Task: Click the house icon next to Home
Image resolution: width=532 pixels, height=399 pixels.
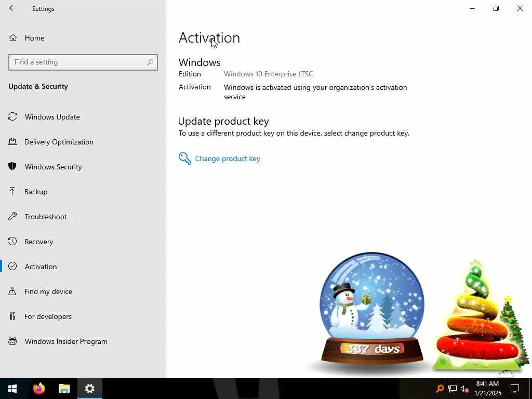Action: click(x=13, y=37)
